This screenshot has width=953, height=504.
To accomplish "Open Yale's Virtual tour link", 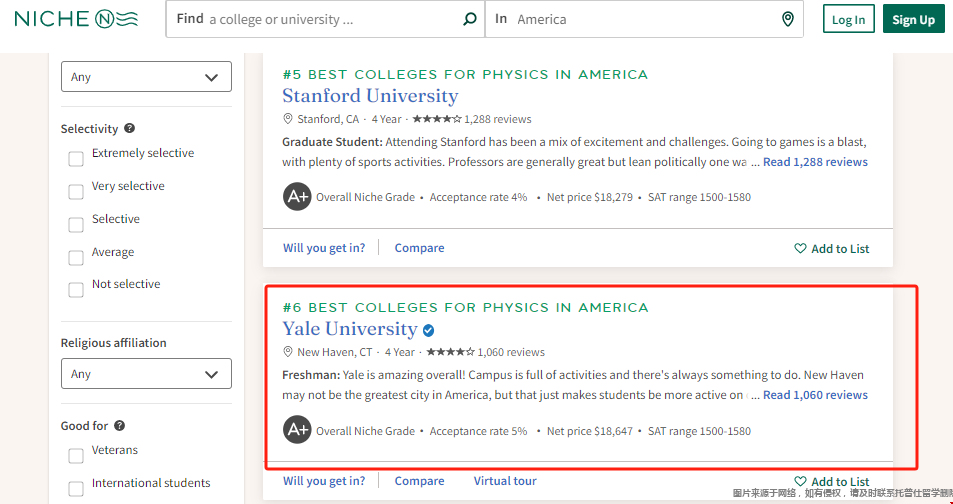I will point(505,481).
